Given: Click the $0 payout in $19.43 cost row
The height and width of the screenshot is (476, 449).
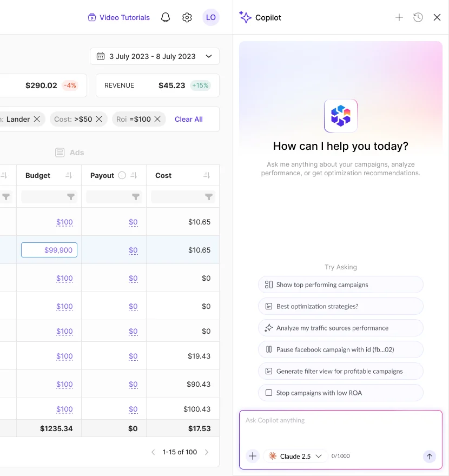Looking at the screenshot, I should pyautogui.click(x=133, y=356).
